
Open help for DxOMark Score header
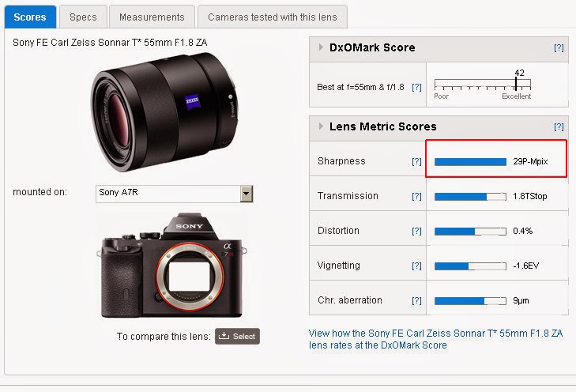559,47
